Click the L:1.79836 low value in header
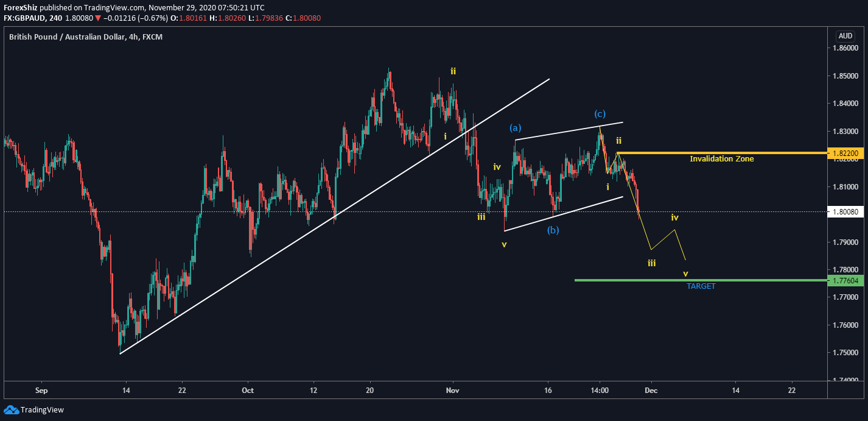Image resolution: width=868 pixels, height=421 pixels. tap(264, 18)
